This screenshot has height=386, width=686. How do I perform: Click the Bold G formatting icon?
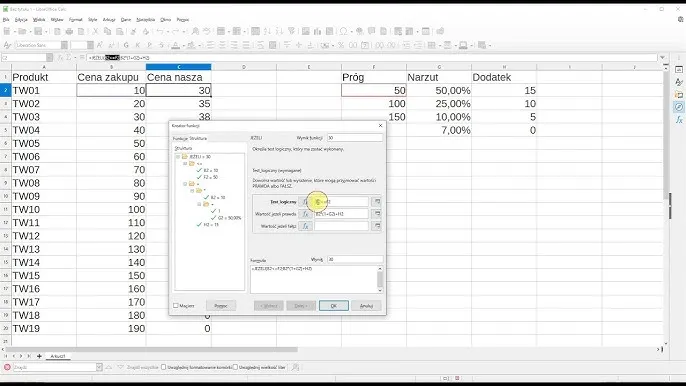(126, 45)
